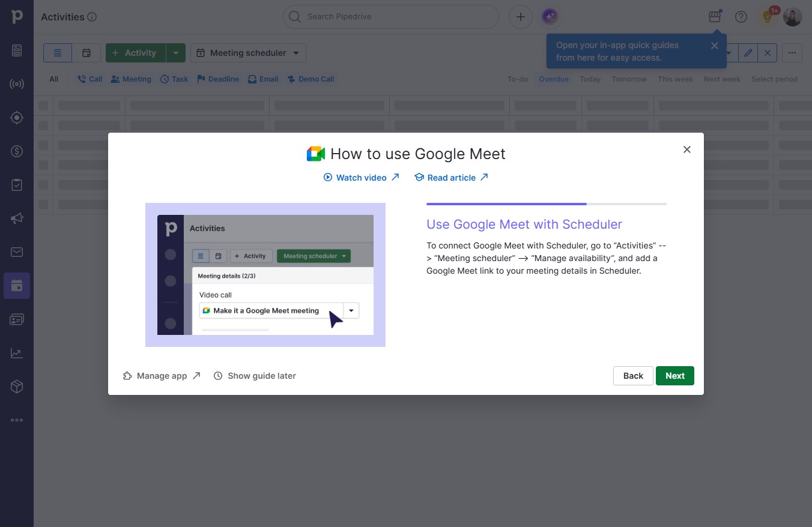Open Insights via the chart sidebar icon
Image resolution: width=812 pixels, height=527 pixels.
(x=17, y=353)
